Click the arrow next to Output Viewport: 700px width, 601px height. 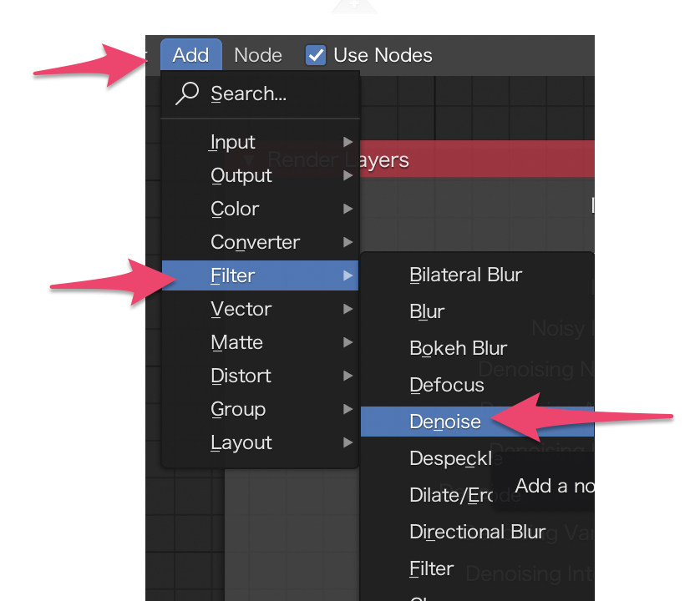(x=347, y=175)
